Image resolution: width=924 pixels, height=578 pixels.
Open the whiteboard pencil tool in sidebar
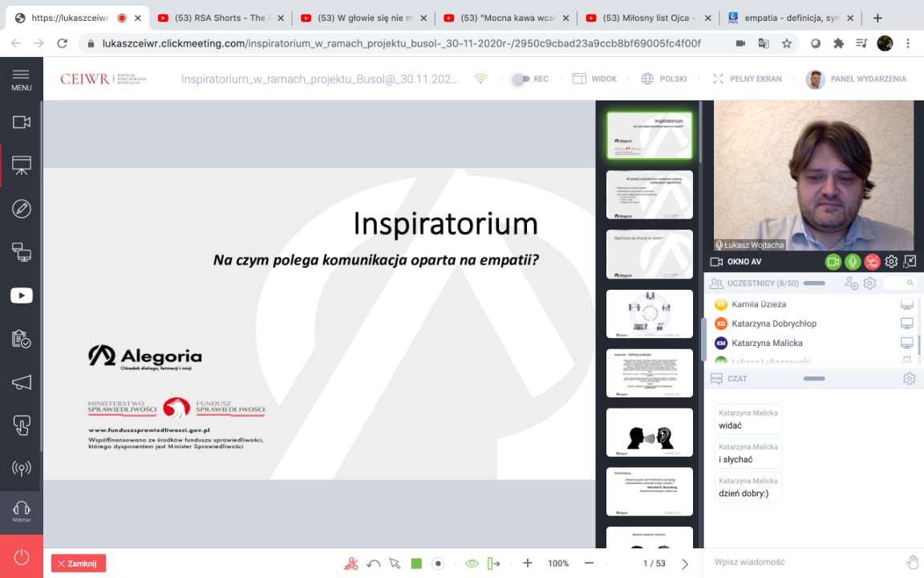(x=22, y=209)
